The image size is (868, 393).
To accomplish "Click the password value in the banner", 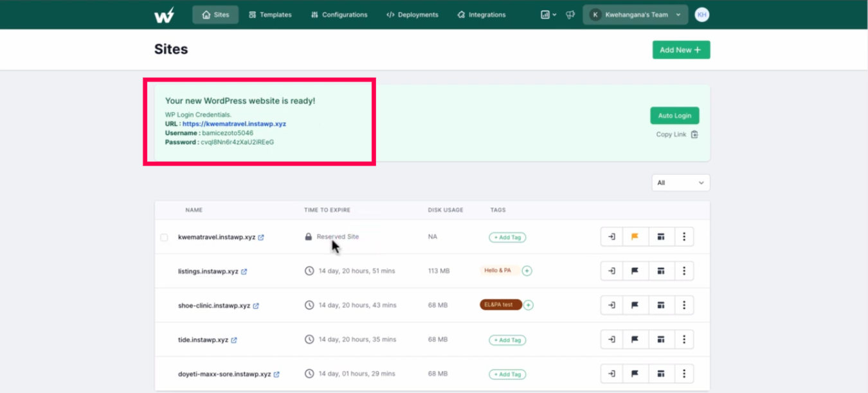I will 237,143.
